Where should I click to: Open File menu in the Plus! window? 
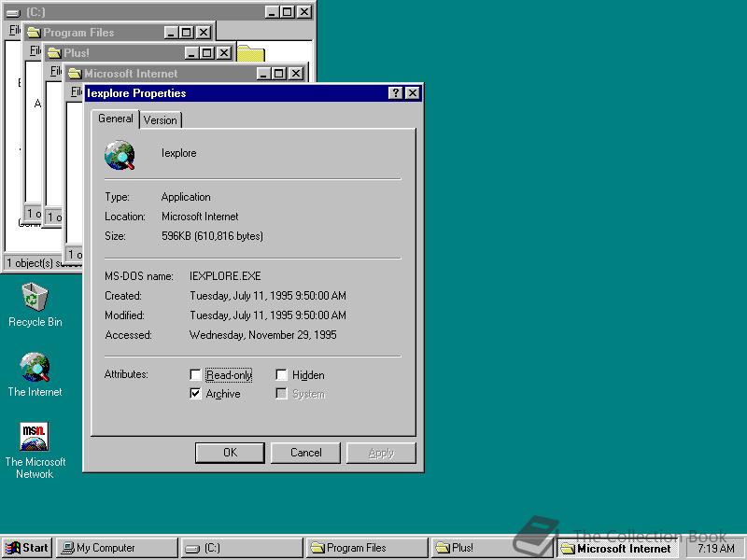coord(56,71)
